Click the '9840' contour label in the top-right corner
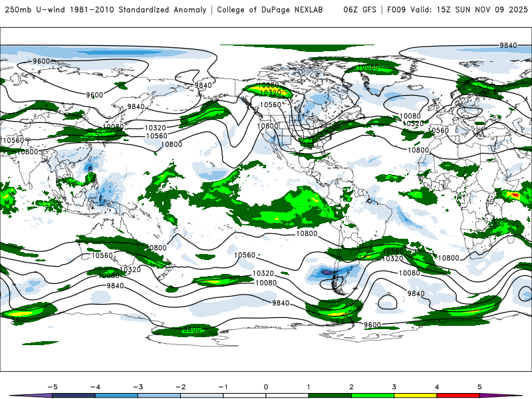Viewport: 532px width, 399px height. pos(508,45)
